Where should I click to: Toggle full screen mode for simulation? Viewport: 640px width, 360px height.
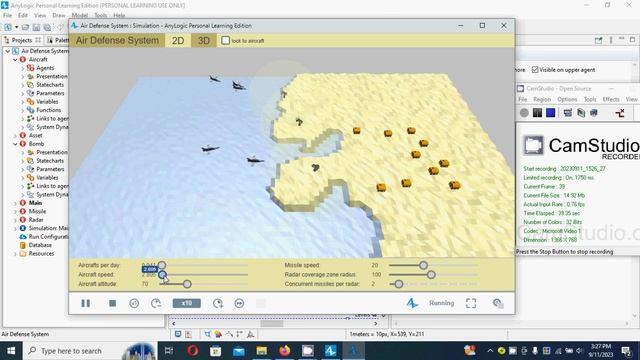[x=471, y=303]
